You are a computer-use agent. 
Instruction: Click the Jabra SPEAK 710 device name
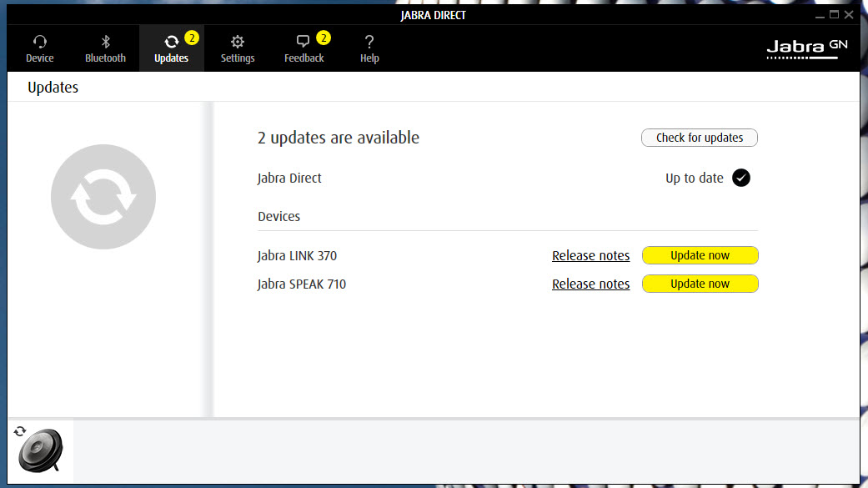tap(302, 284)
